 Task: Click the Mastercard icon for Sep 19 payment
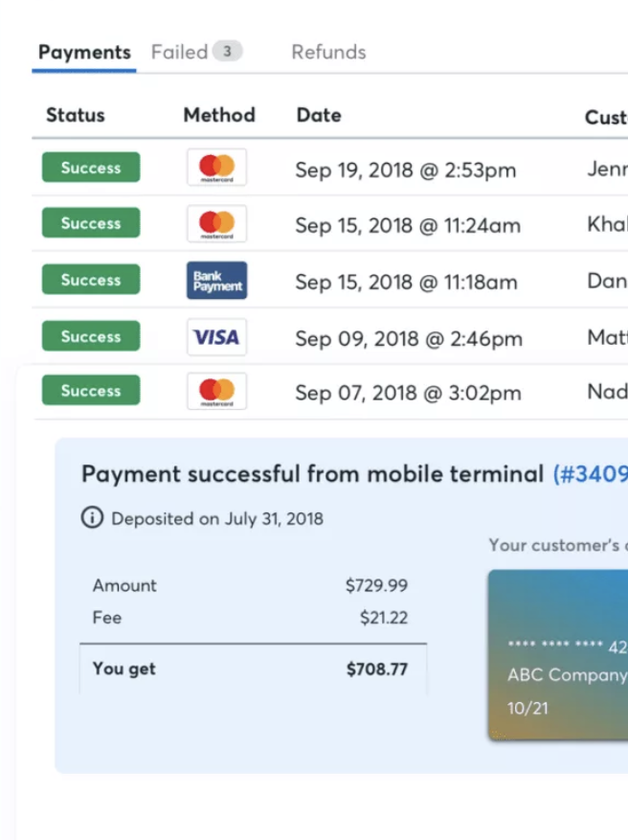click(216, 168)
